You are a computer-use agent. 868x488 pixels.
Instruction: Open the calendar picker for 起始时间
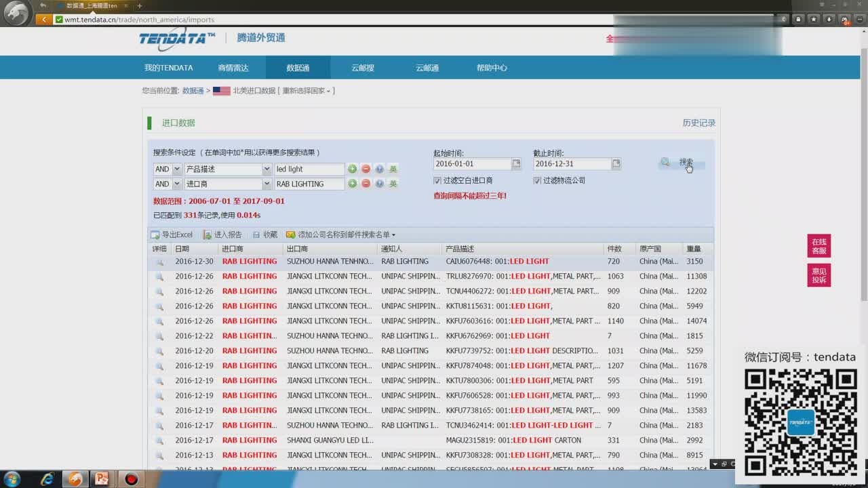pyautogui.click(x=516, y=164)
